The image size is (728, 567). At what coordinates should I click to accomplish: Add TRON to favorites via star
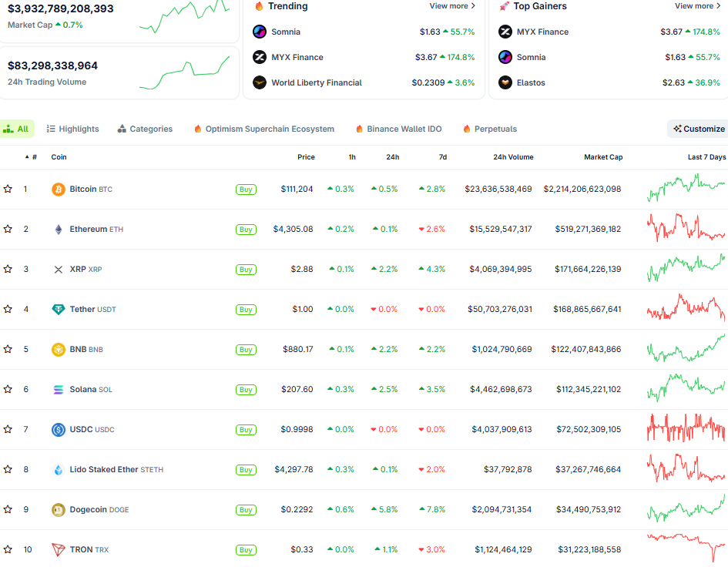(x=8, y=549)
